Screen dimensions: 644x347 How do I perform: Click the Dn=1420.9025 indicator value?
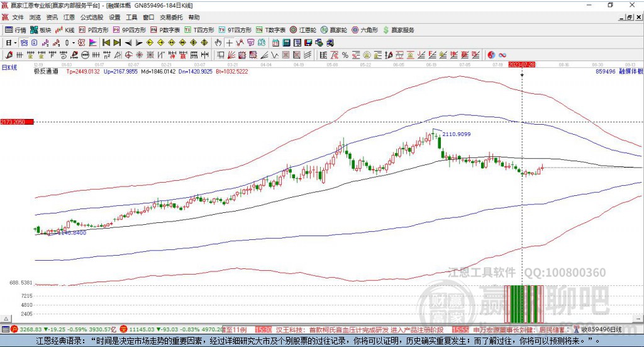point(196,71)
